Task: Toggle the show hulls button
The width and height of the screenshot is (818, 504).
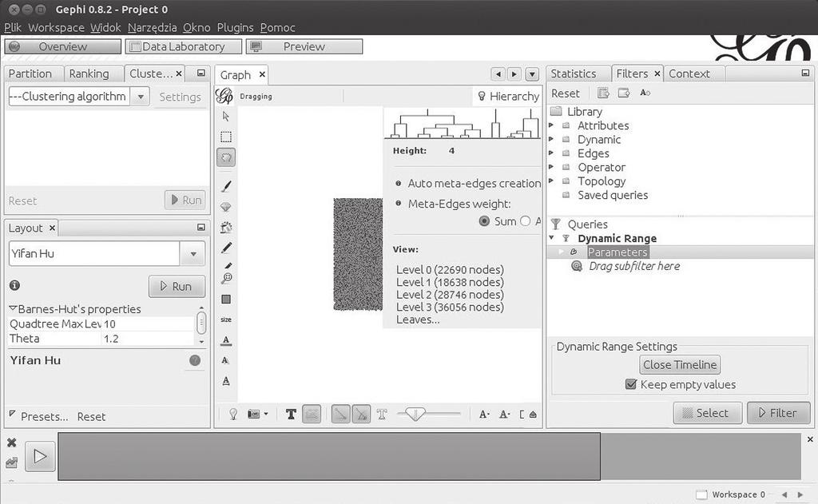Action: click(x=312, y=415)
